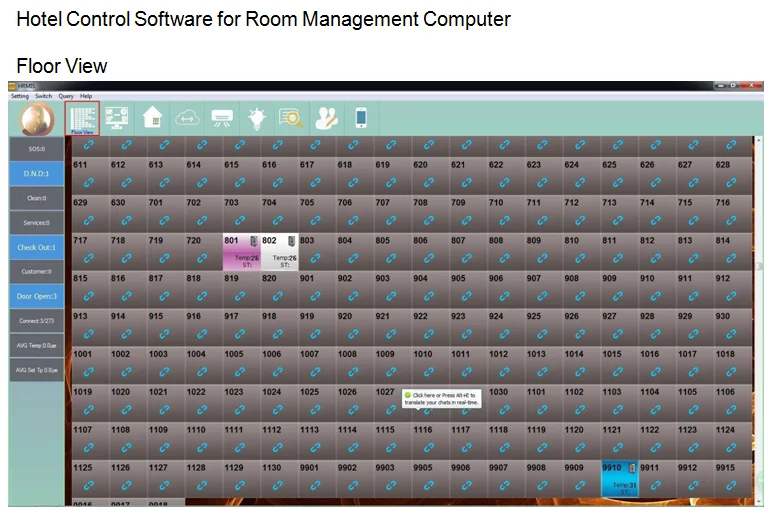The image size is (768, 510).
Task: Filter rooms by Customer:0 button
Action: 37,271
